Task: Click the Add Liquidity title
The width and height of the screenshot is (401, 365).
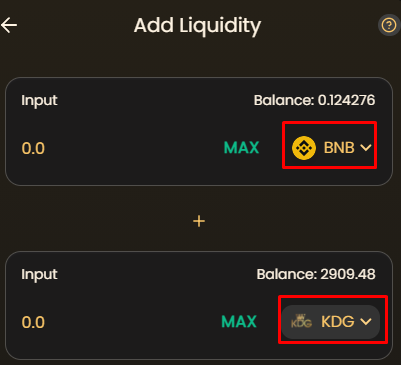Action: click(197, 26)
